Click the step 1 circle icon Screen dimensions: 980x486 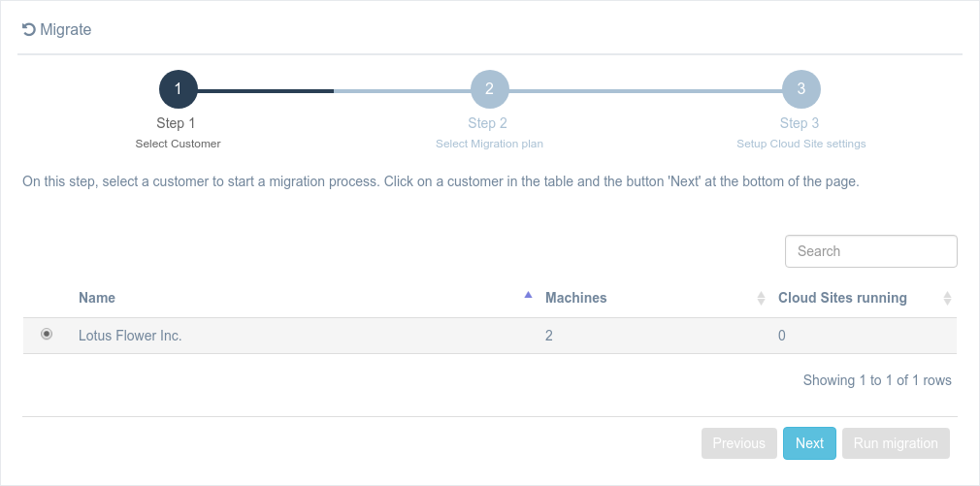click(x=179, y=90)
